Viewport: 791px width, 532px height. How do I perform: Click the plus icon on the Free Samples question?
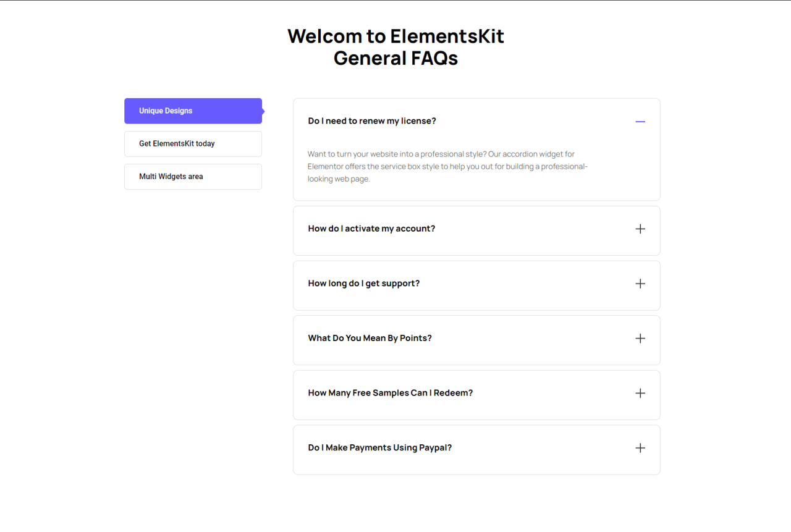(x=640, y=394)
